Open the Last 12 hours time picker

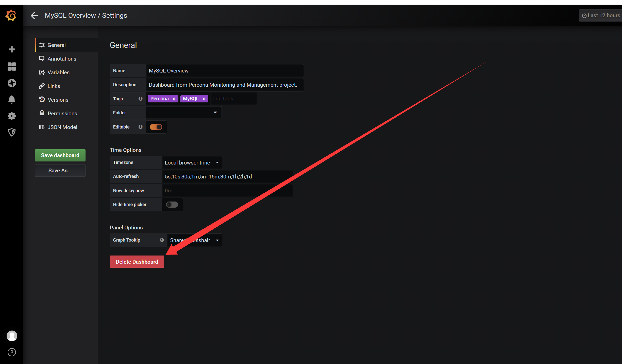pyautogui.click(x=600, y=15)
